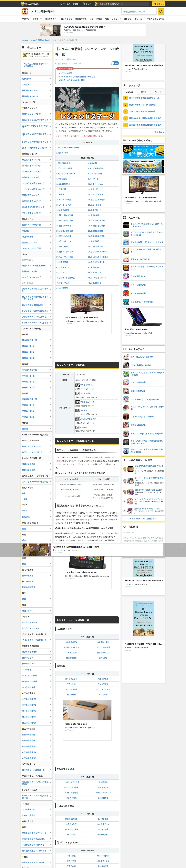Select the 人気記事 ranking tab
The height and width of the screenshot is (868, 186).
[x=129, y=92]
